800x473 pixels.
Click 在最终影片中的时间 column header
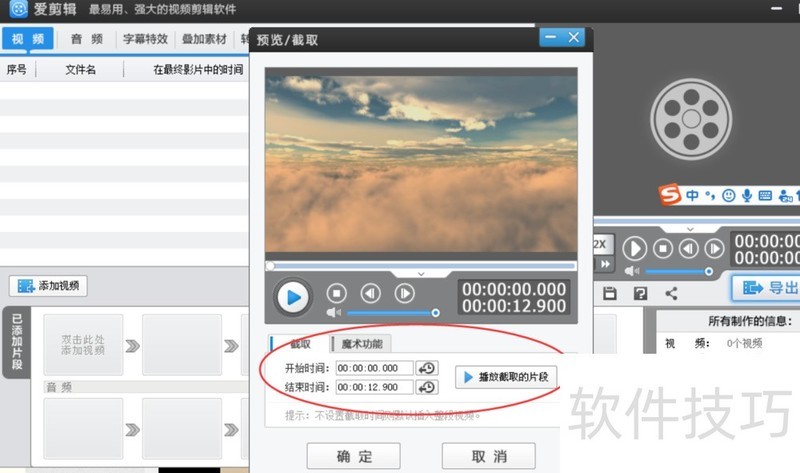pyautogui.click(x=198, y=69)
